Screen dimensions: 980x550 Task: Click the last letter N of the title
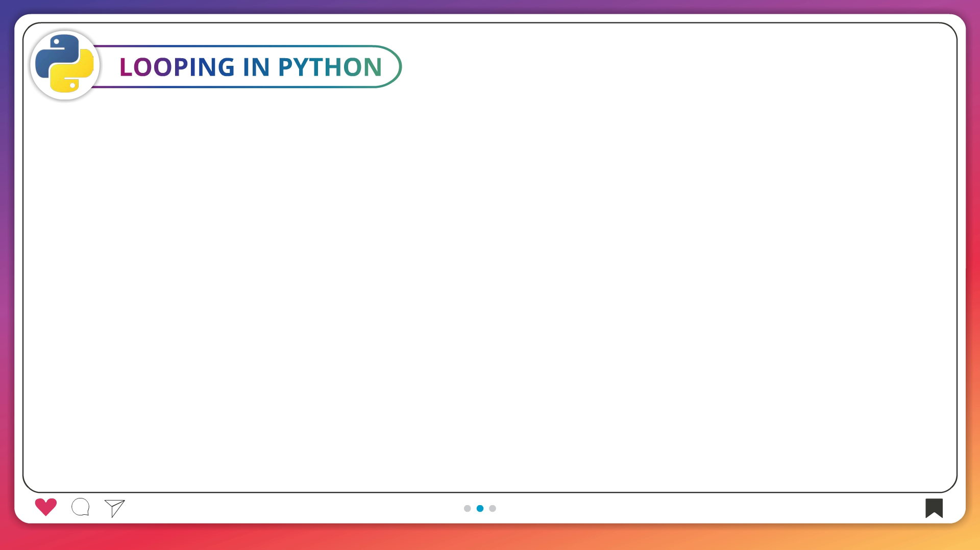(372, 67)
